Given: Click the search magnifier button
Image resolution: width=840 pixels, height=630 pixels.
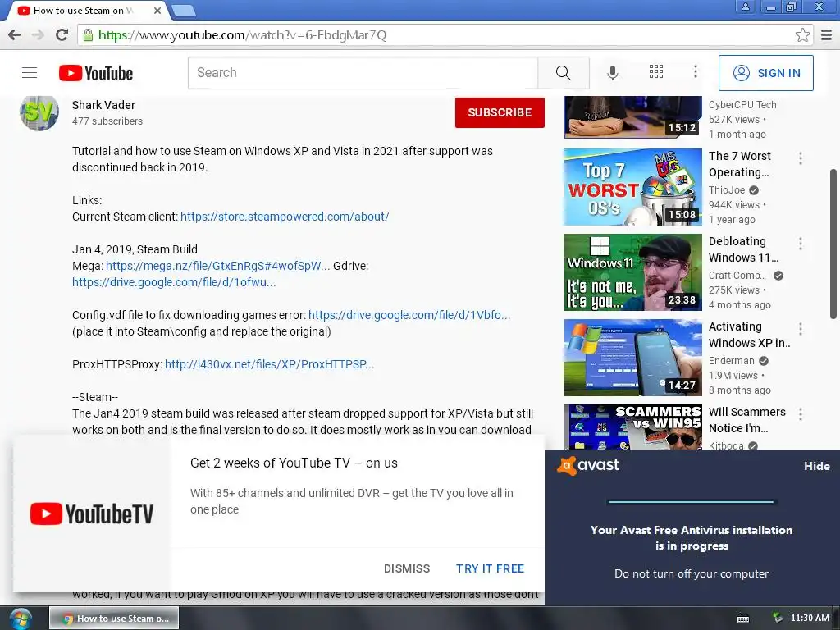Looking at the screenshot, I should (563, 73).
